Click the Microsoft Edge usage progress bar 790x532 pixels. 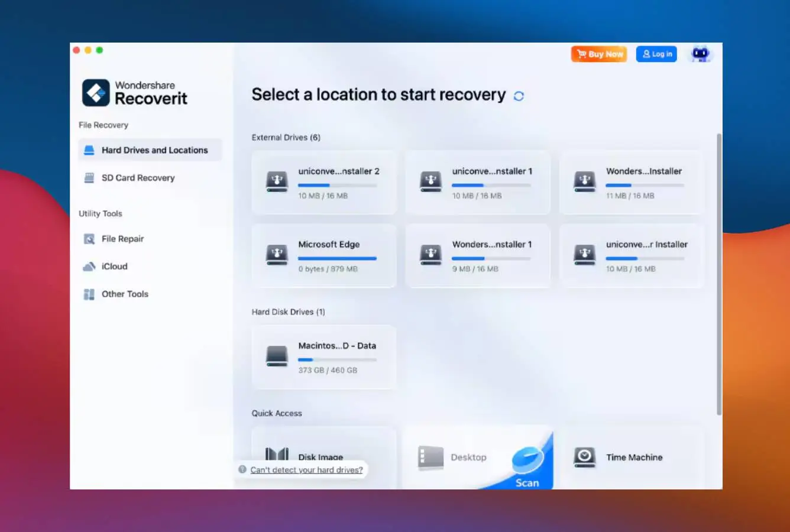337,258
